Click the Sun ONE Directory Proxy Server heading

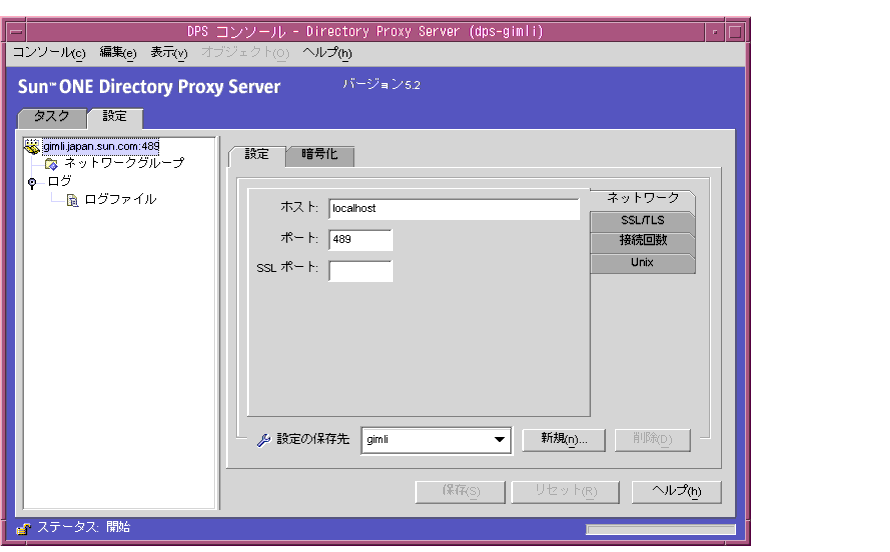149,87
